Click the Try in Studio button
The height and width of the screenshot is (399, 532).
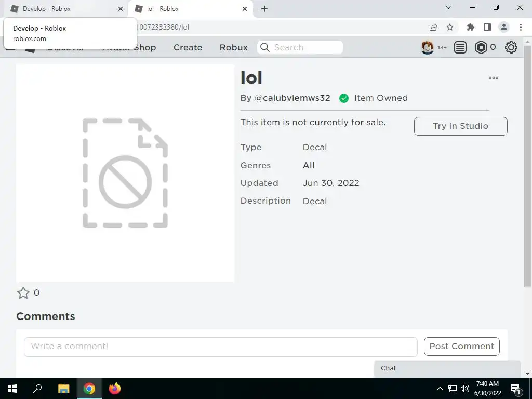pos(460,126)
